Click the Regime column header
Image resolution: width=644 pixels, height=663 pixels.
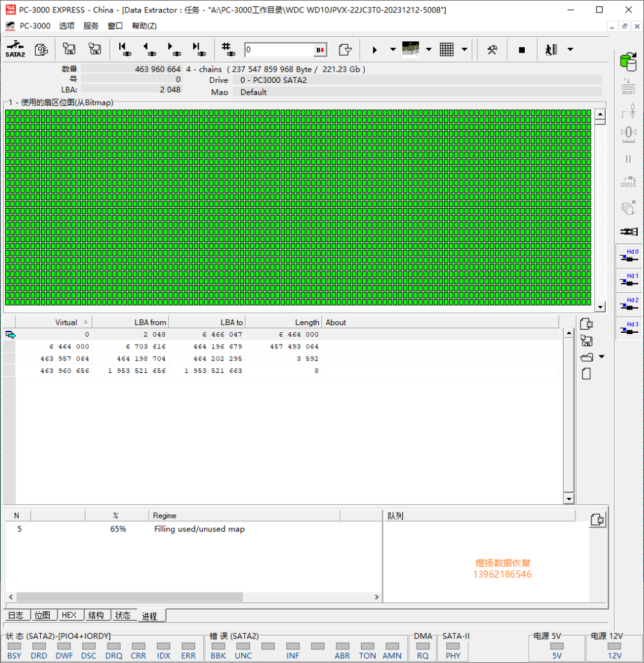coord(244,515)
